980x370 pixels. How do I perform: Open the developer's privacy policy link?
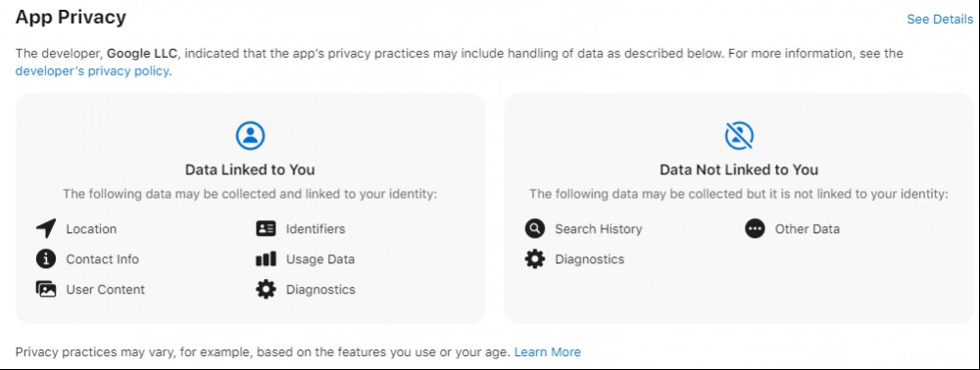click(92, 71)
